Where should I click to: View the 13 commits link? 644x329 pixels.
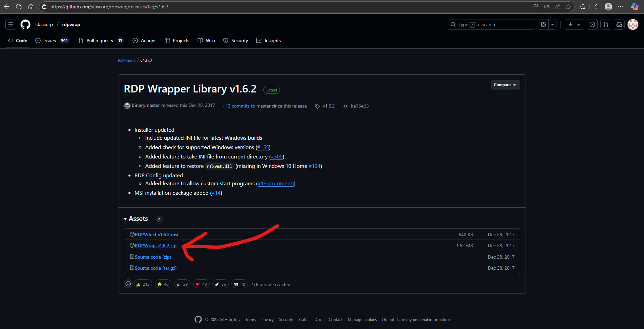[237, 106]
